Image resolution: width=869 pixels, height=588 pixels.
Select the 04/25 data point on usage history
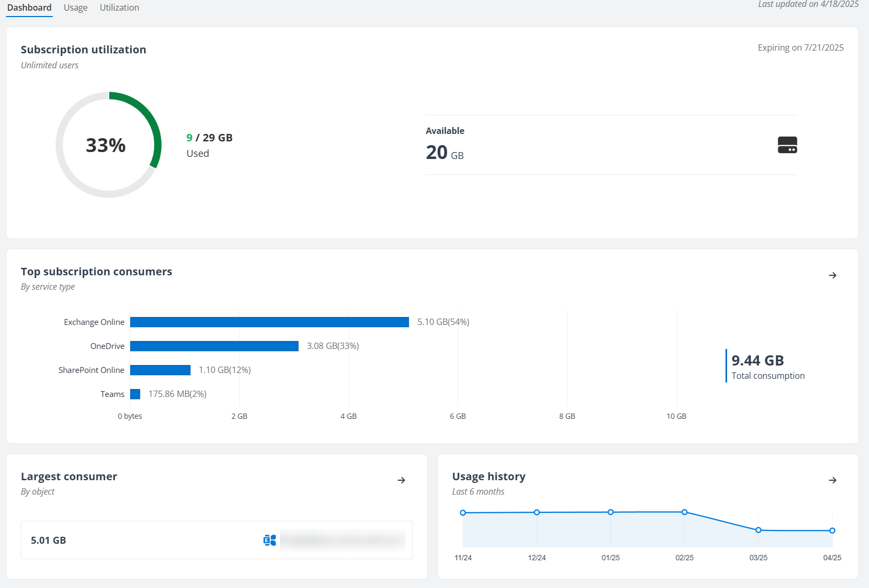(x=832, y=530)
